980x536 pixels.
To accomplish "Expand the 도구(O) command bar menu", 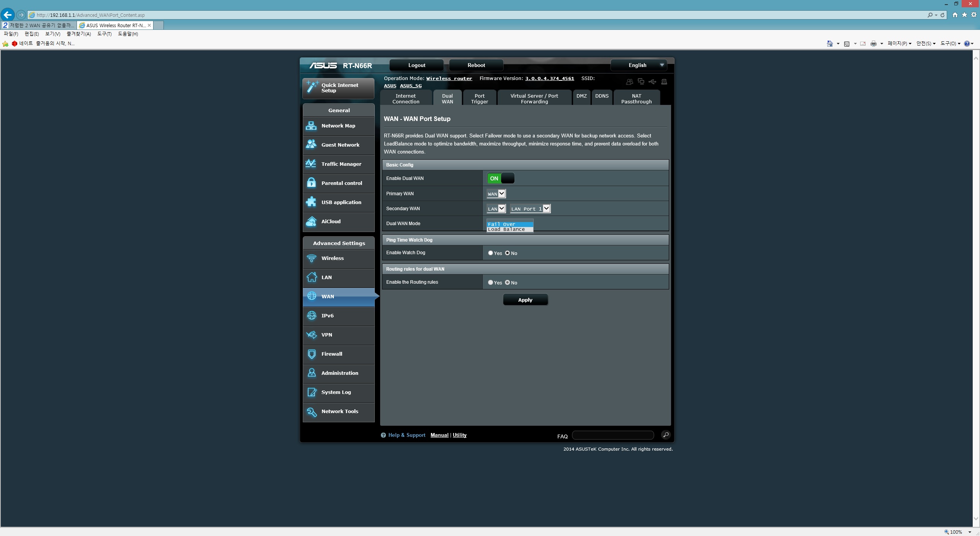I will pos(950,44).
